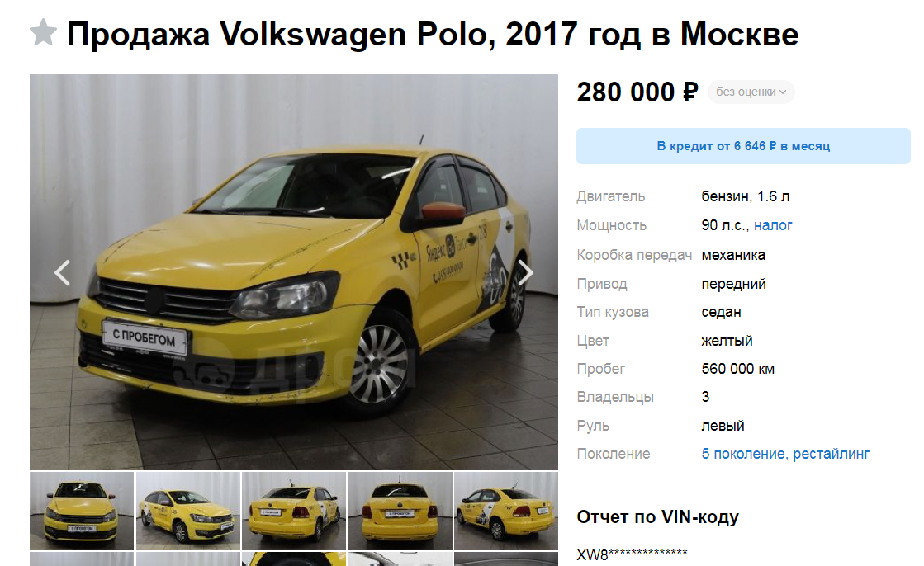Select fifth thumbnail showing rear-left angle
Viewport: 924px width, 566px height.
pos(506,511)
